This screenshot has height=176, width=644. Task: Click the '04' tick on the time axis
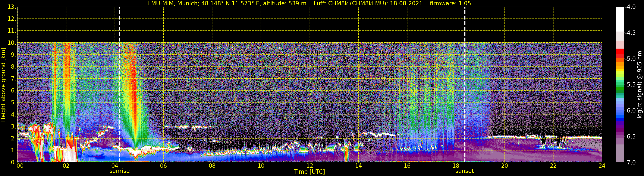pyautogui.click(x=115, y=166)
